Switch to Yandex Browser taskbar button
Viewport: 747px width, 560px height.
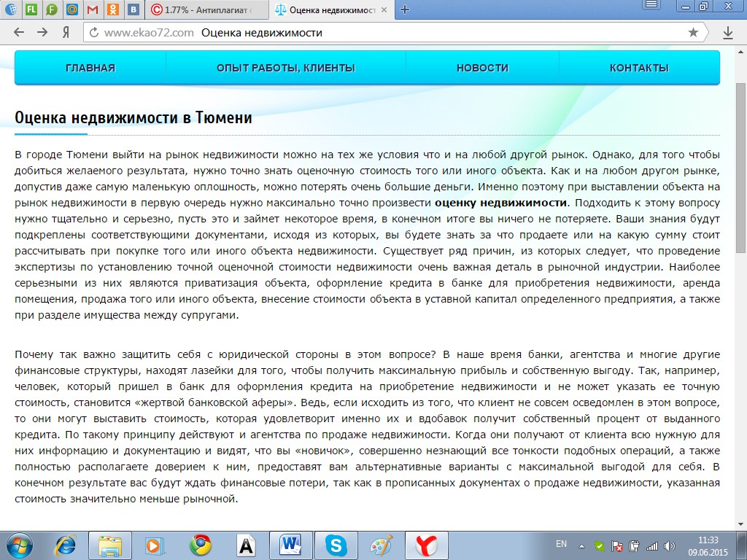[426, 545]
